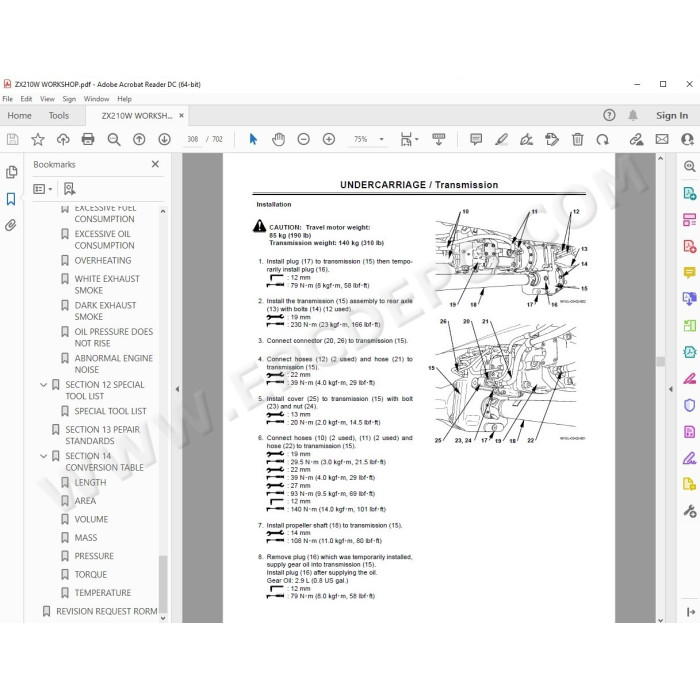The height and width of the screenshot is (700, 700).
Task: Open the WHITE EXHAUST SMOKE bookmark
Action: tap(107, 285)
